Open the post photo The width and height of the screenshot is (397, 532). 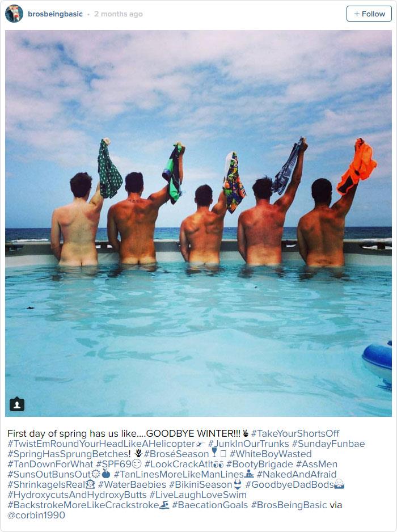(x=198, y=223)
